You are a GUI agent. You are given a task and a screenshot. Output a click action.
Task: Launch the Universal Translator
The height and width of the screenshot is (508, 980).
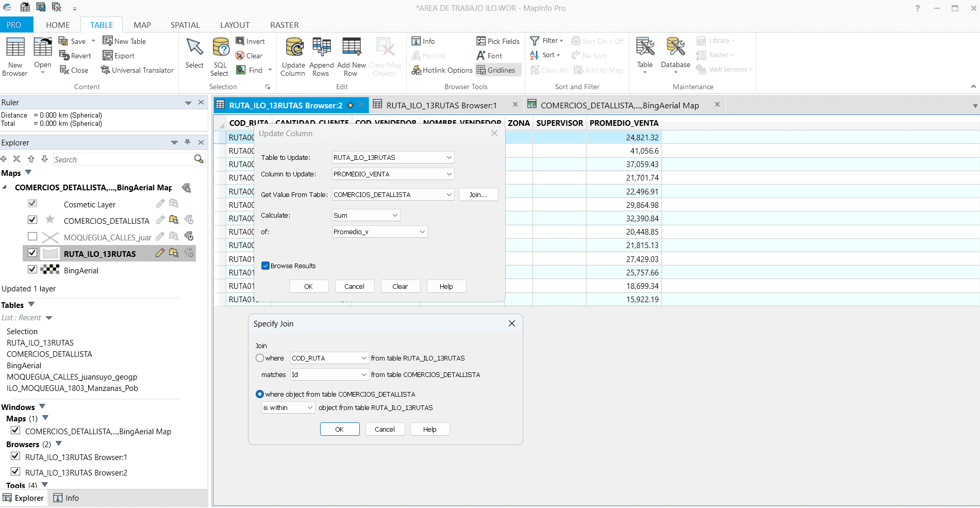click(137, 70)
